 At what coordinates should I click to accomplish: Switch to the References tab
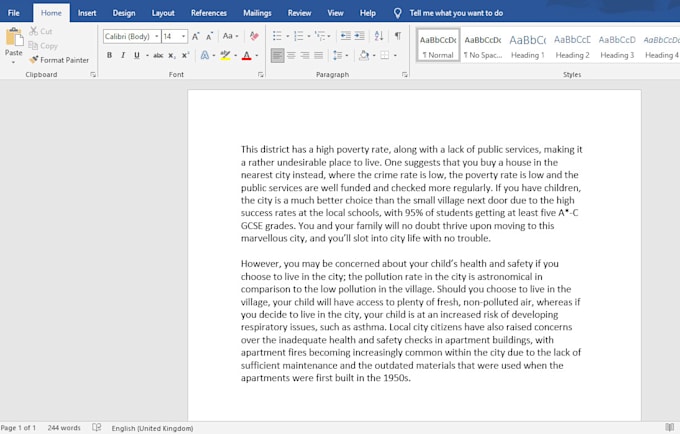coord(209,13)
